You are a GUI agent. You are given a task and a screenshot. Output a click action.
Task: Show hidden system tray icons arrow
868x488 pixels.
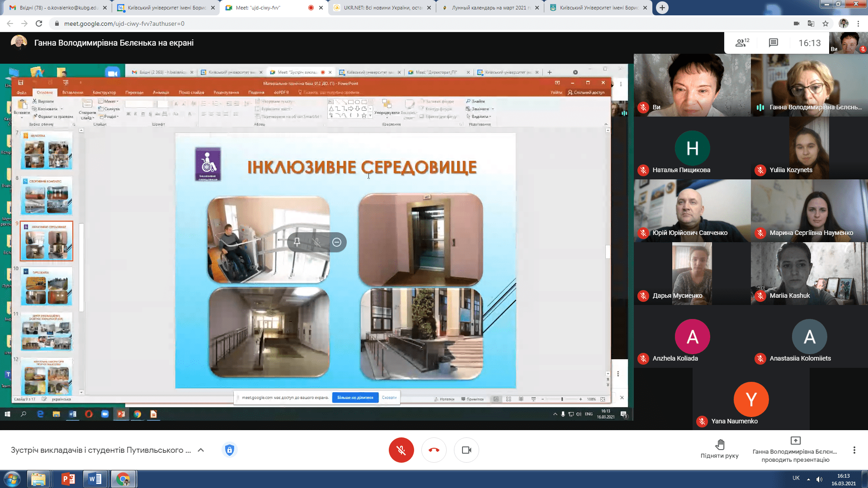(x=808, y=479)
